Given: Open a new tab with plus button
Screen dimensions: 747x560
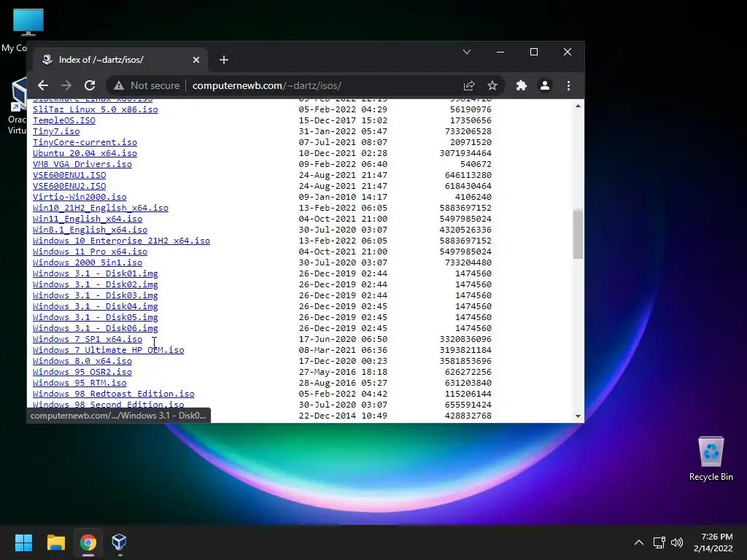Looking at the screenshot, I should coord(224,60).
